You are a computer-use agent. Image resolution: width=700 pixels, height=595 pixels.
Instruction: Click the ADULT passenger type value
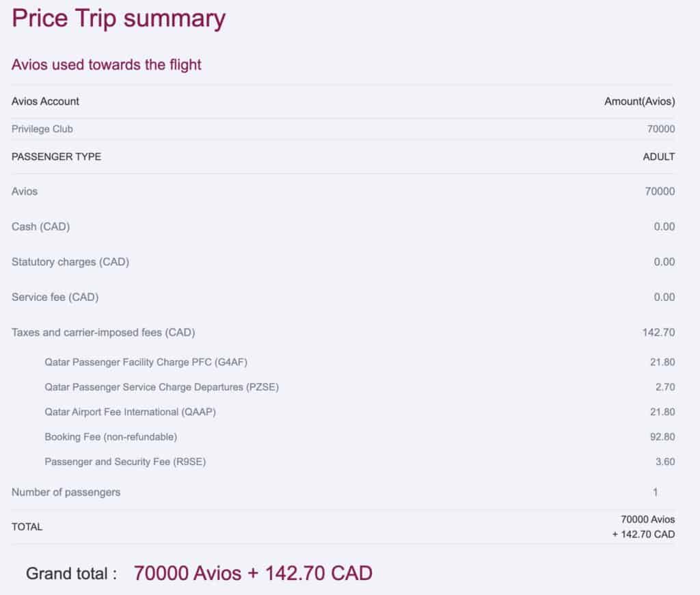click(x=658, y=157)
